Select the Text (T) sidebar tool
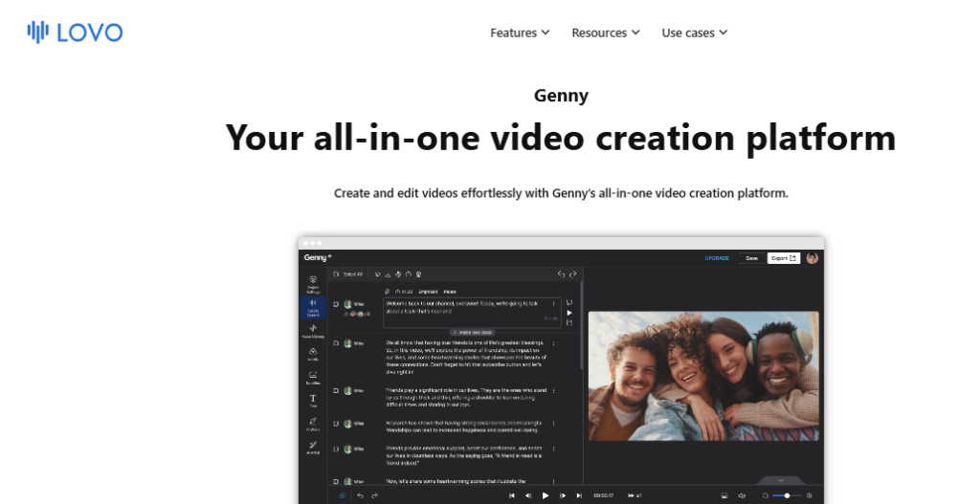Image resolution: width=980 pixels, height=504 pixels. [313, 401]
